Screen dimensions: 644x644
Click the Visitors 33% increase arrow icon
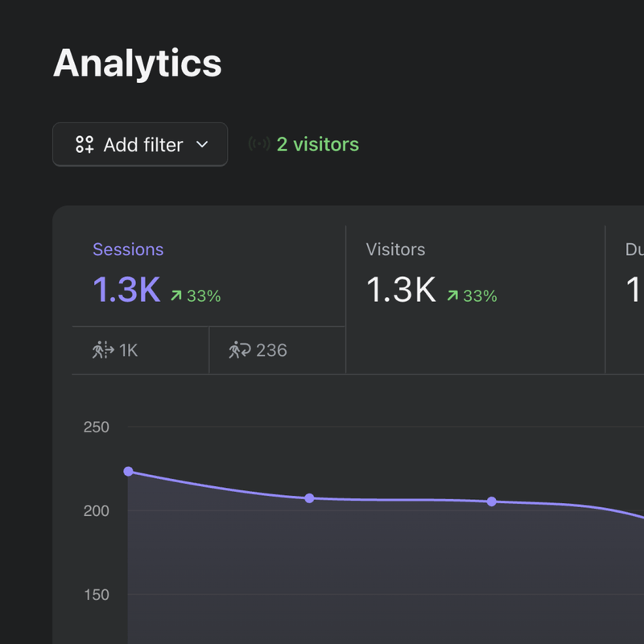point(452,295)
